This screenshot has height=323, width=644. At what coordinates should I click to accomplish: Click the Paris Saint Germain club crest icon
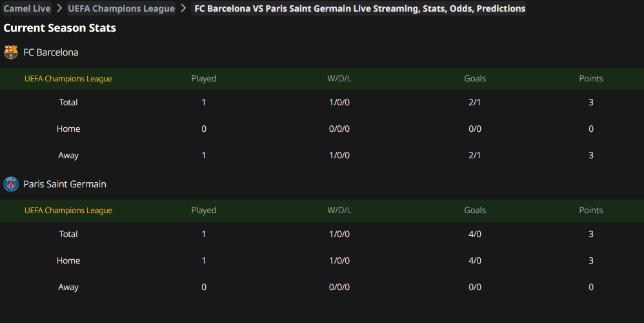11,184
